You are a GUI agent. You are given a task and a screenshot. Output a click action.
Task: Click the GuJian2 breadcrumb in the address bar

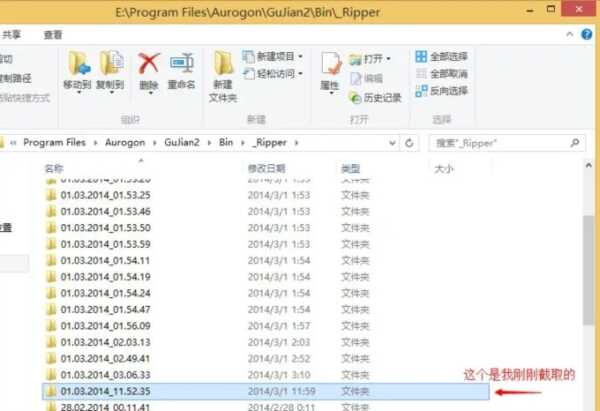point(185,143)
